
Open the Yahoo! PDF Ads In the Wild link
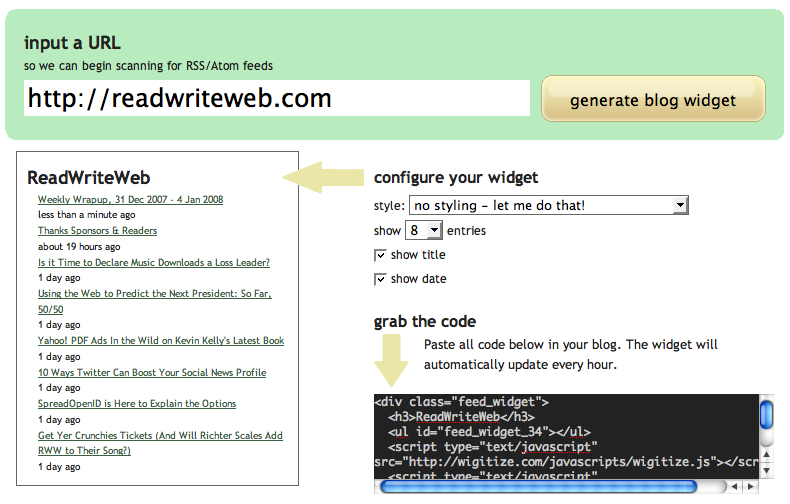(161, 341)
